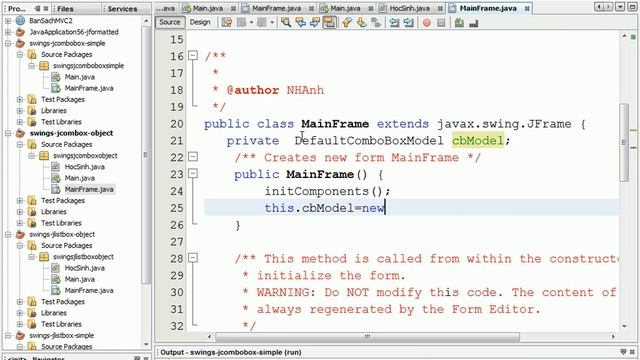Viewport: 640px width, 360px height.
Task: Click the Uncomment toolbar icon
Action: 473,22
